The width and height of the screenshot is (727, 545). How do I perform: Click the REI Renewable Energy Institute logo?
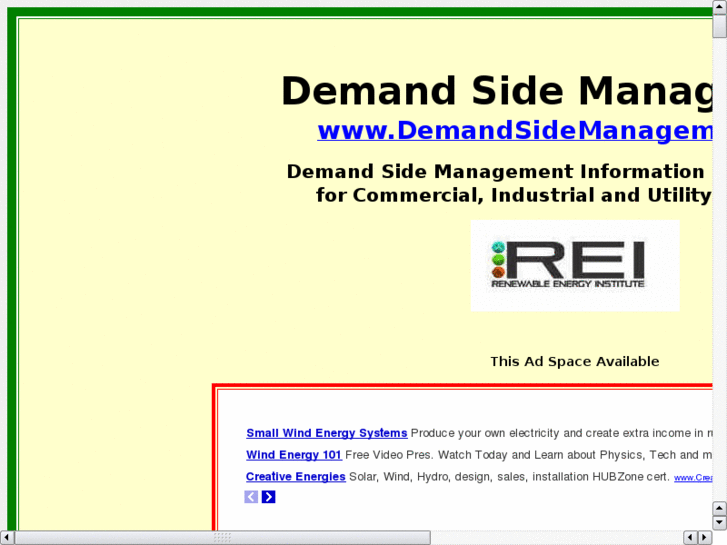[x=575, y=265]
